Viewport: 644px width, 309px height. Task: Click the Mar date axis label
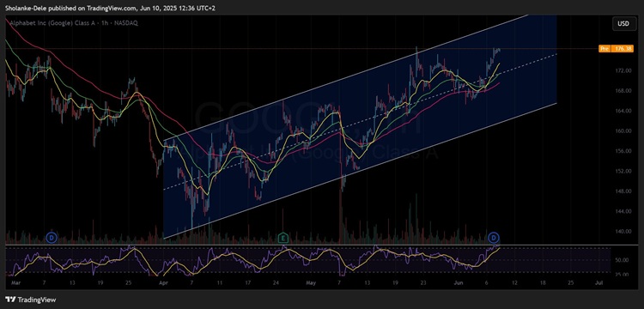pos(16,283)
